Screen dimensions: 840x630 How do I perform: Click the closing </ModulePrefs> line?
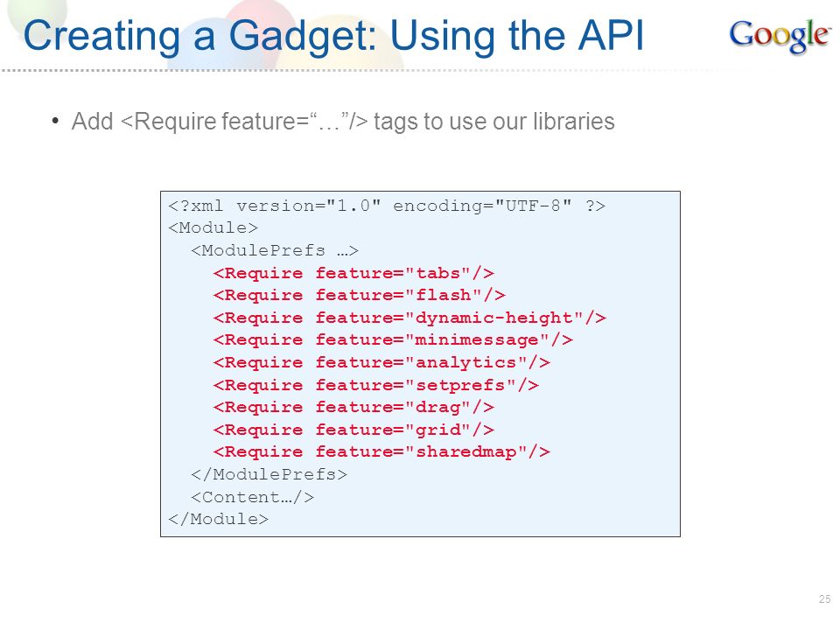tap(269, 474)
